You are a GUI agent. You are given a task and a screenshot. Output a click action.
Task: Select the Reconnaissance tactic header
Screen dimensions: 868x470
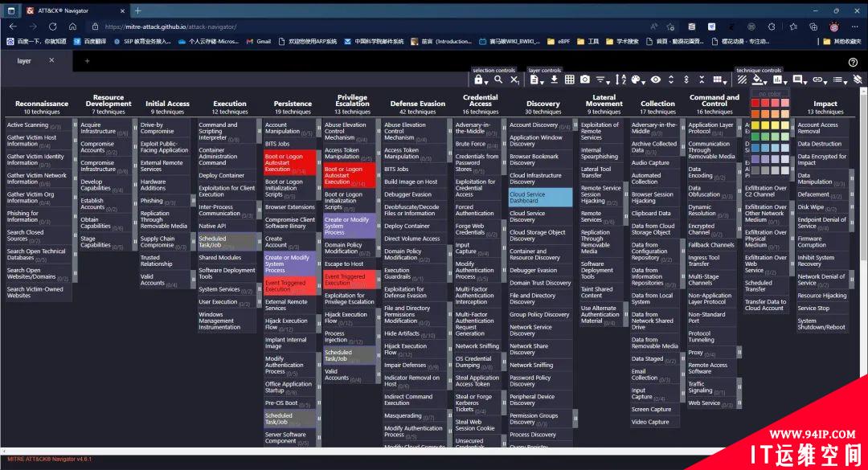tap(42, 104)
